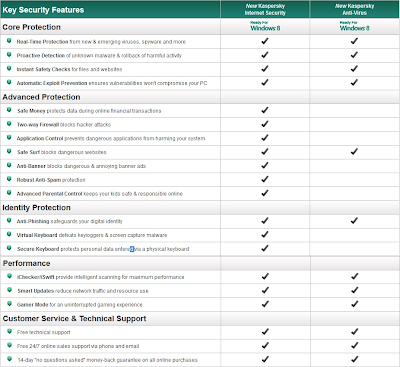Click shield icon beside Free technical support
This screenshot has width=400, height=367.
tap(9, 332)
